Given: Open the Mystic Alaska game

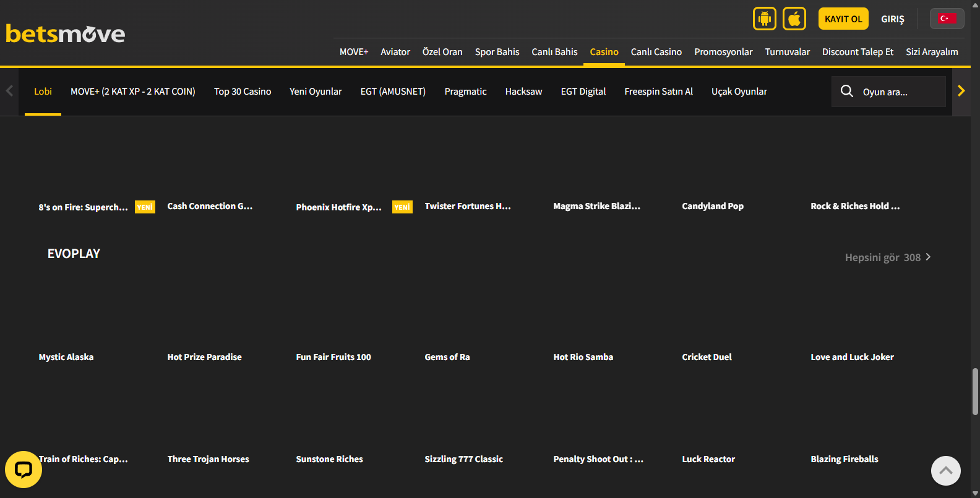Looking at the screenshot, I should pos(66,357).
